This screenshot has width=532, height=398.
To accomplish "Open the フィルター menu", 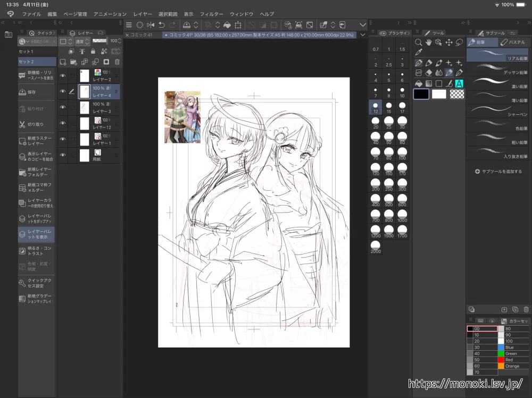I will [211, 14].
